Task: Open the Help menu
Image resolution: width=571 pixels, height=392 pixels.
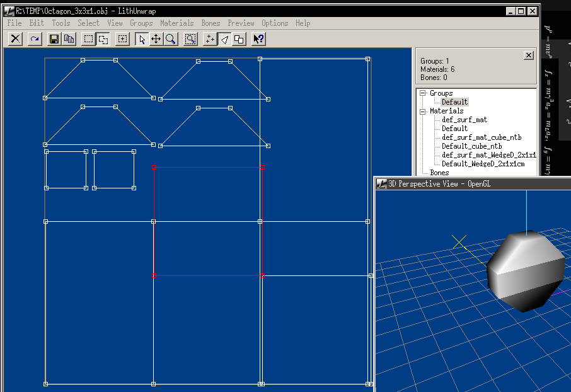Action: pos(303,23)
